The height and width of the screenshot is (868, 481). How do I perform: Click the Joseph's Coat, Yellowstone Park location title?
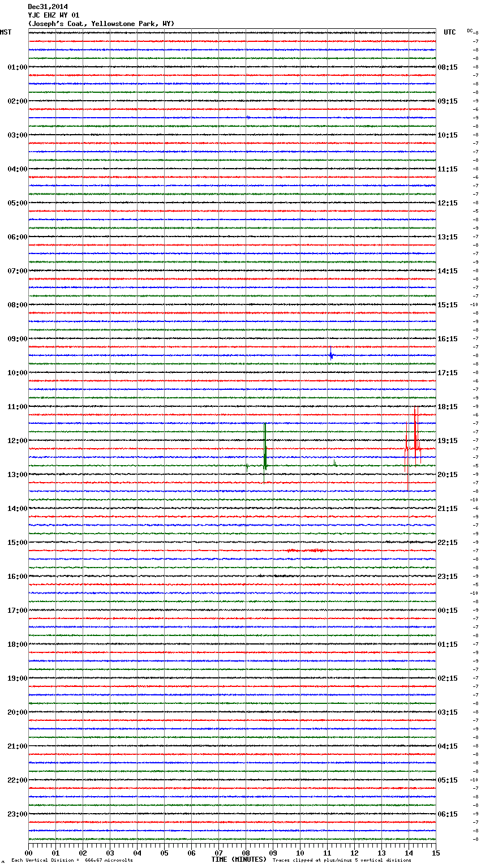tap(101, 24)
